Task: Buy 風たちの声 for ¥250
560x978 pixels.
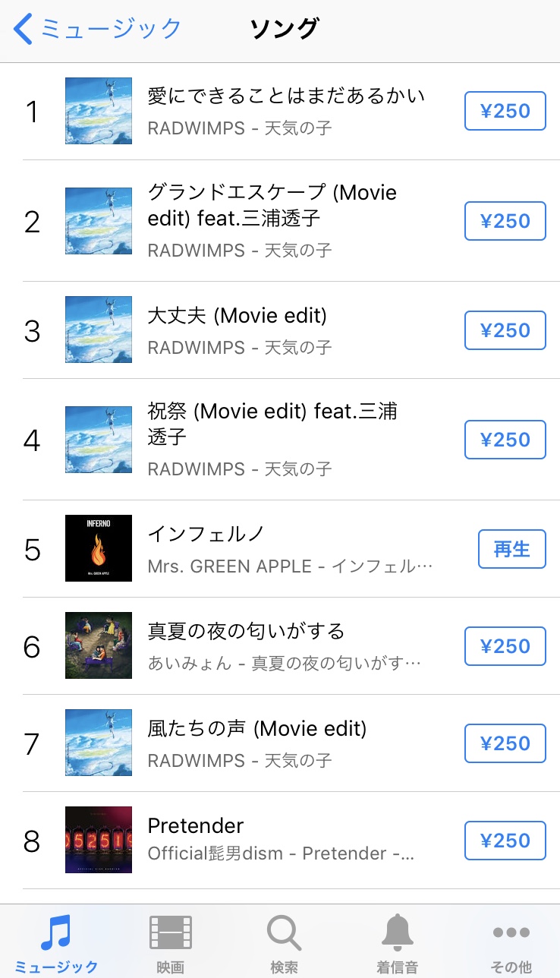Action: click(505, 743)
